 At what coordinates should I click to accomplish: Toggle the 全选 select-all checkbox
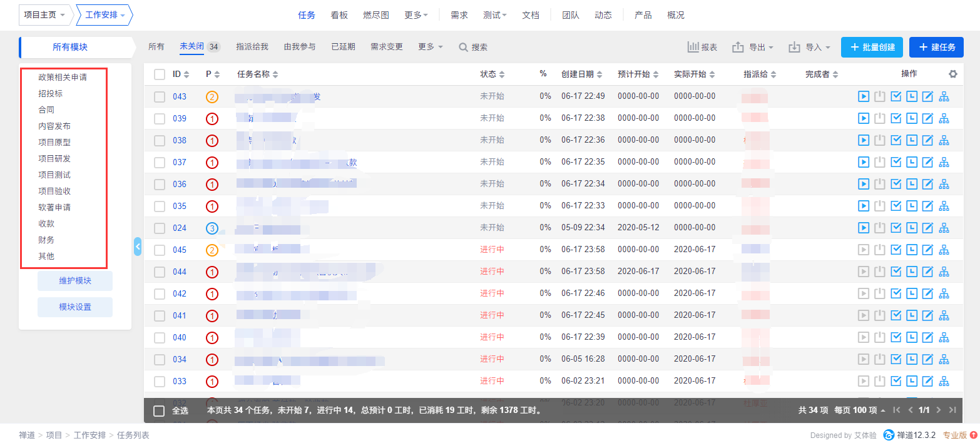click(160, 410)
